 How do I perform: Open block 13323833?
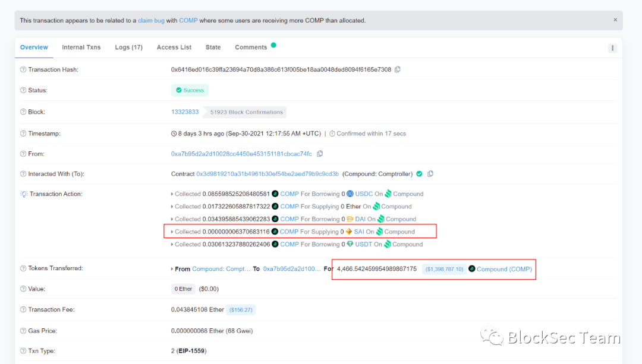pyautogui.click(x=185, y=112)
